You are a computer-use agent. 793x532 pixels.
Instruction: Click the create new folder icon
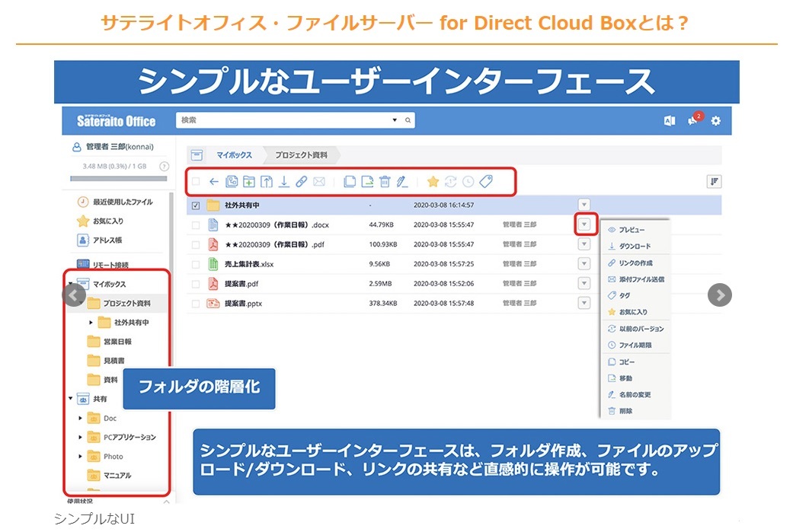[248, 182]
